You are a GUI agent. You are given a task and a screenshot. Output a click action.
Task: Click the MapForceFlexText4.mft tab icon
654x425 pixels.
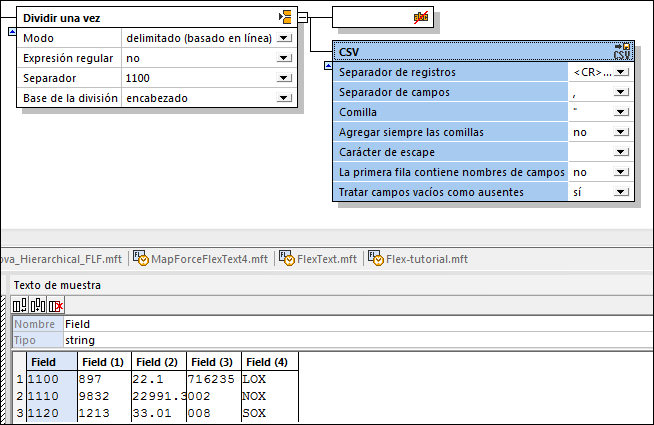[x=141, y=258]
